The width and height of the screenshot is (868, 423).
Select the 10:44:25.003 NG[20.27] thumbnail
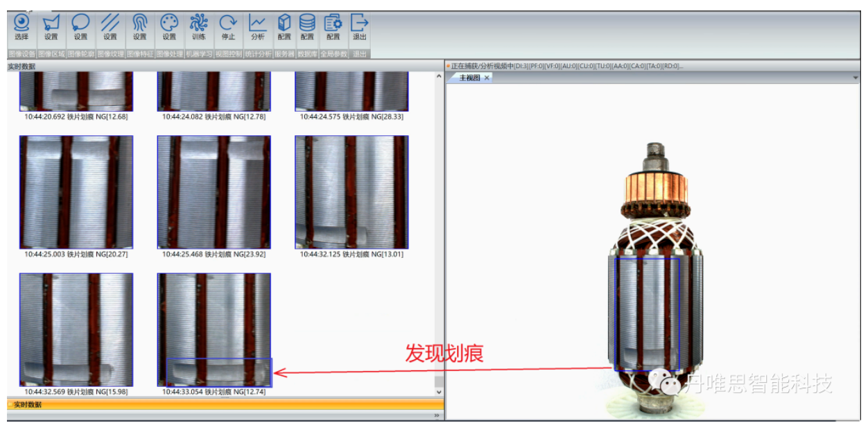[x=76, y=192]
